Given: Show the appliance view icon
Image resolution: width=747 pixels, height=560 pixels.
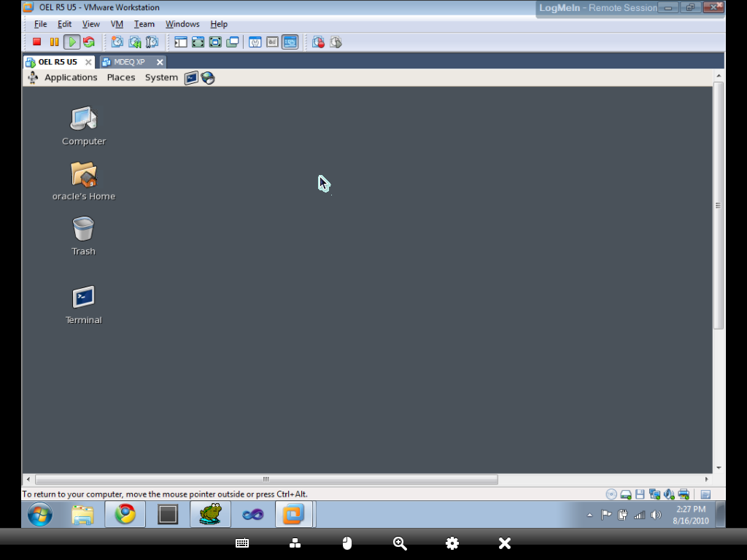Looking at the screenshot, I should tap(272, 42).
